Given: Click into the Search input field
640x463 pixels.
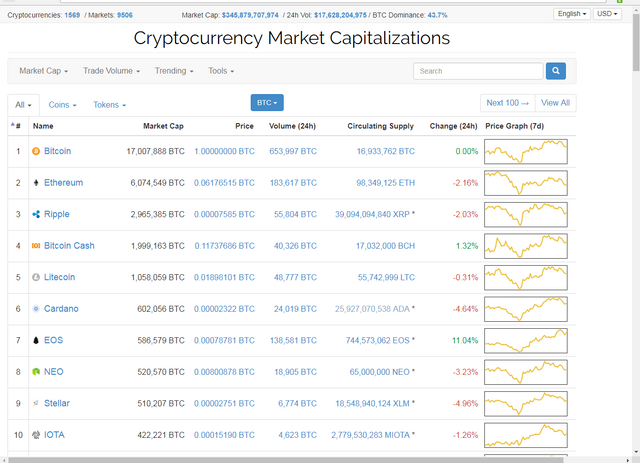Looking at the screenshot, I should click(x=478, y=71).
